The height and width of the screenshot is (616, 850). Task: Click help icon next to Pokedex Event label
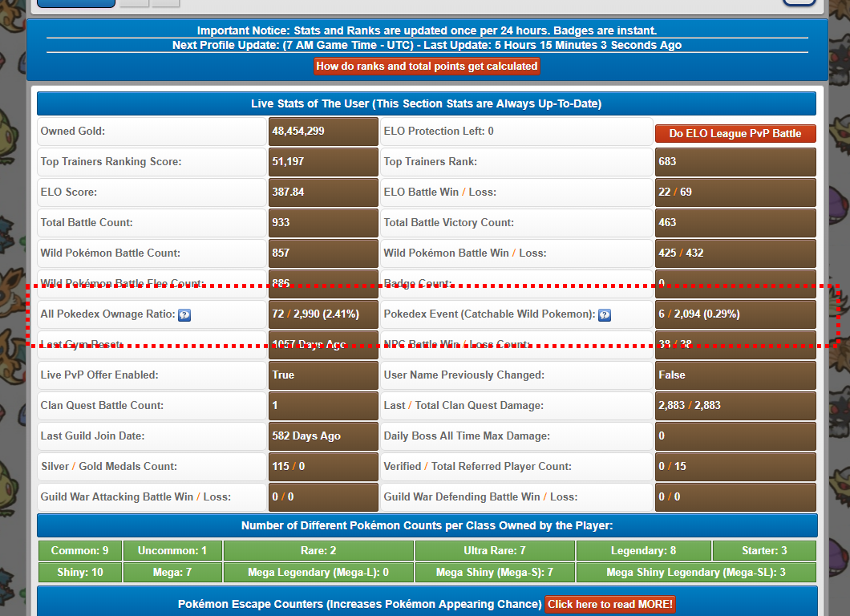pos(605,315)
